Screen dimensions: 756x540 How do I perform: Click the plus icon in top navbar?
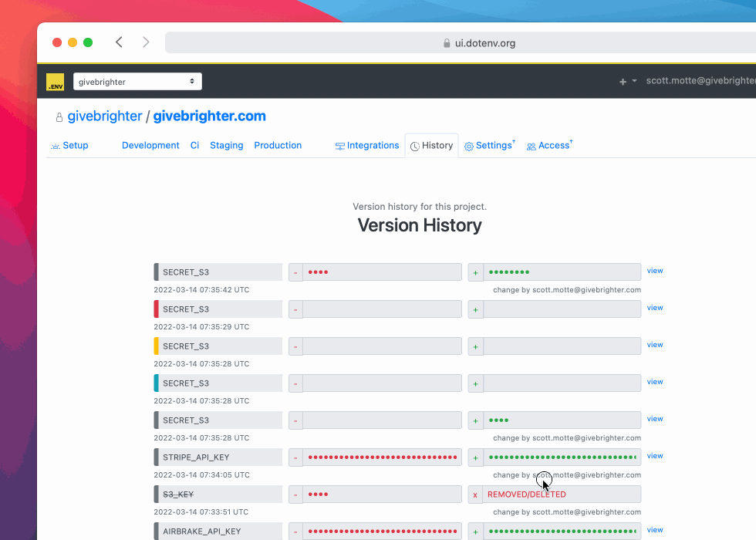click(623, 82)
